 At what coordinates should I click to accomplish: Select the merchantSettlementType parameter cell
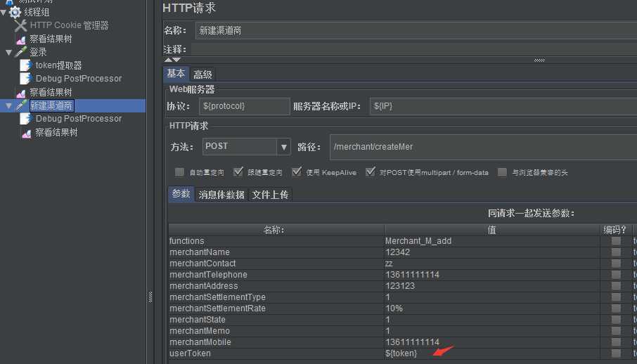click(x=276, y=297)
